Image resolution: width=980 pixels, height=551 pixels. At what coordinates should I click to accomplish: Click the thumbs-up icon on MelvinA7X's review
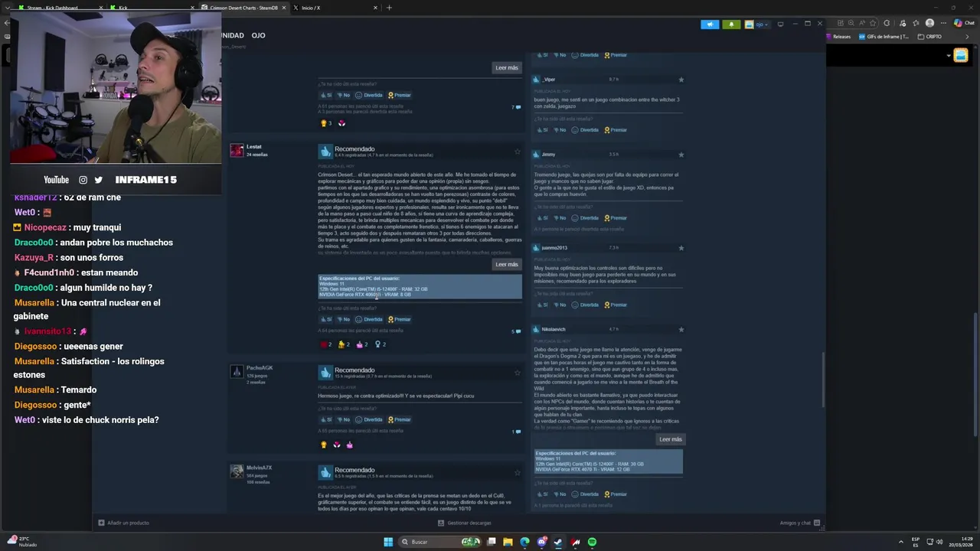pos(325,473)
